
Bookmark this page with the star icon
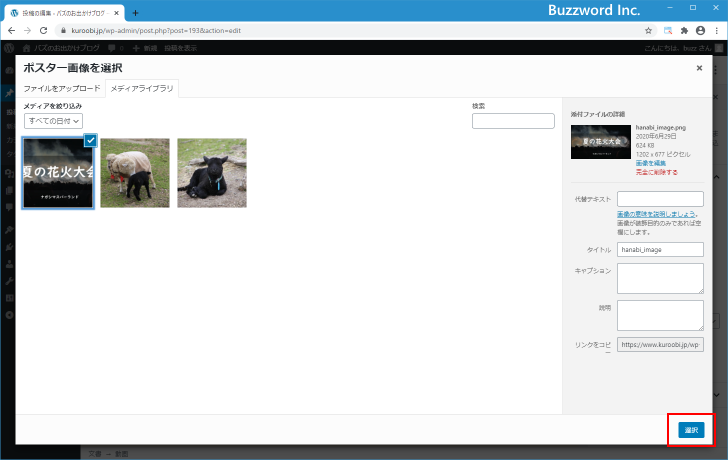pyautogui.click(x=648, y=31)
